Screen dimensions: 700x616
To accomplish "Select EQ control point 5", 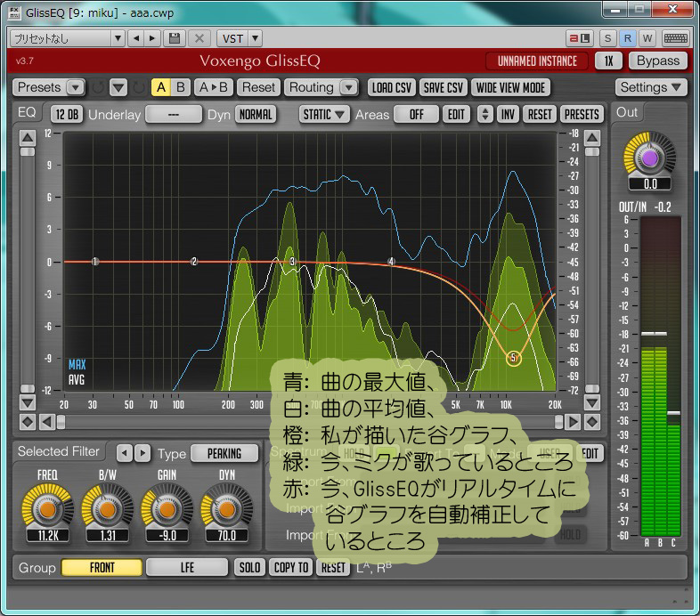I will pyautogui.click(x=513, y=358).
